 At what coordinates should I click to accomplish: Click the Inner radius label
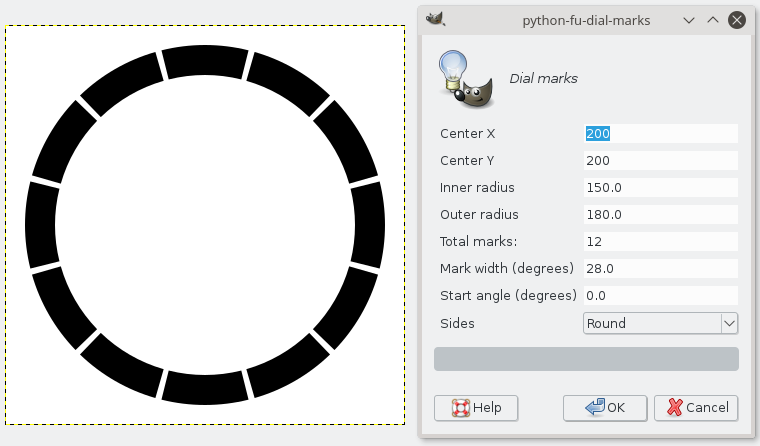tap(477, 188)
